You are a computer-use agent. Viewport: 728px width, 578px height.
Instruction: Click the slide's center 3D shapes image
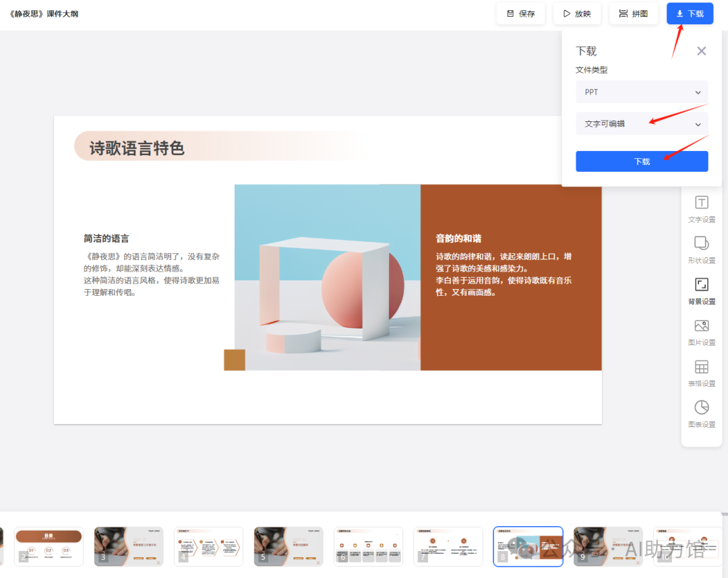pyautogui.click(x=328, y=278)
